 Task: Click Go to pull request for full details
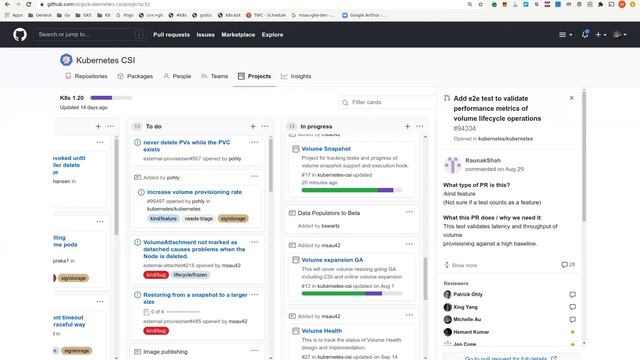click(x=510, y=358)
